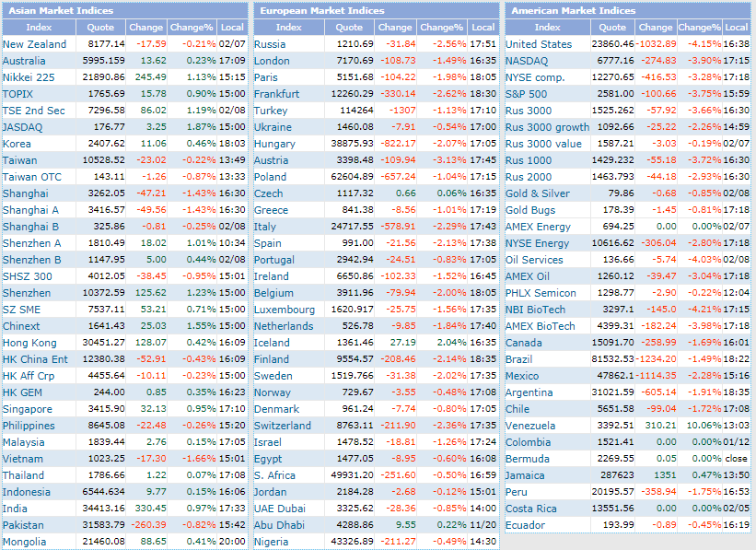
Task: Click the NASDAQ index link
Action: coord(527,62)
